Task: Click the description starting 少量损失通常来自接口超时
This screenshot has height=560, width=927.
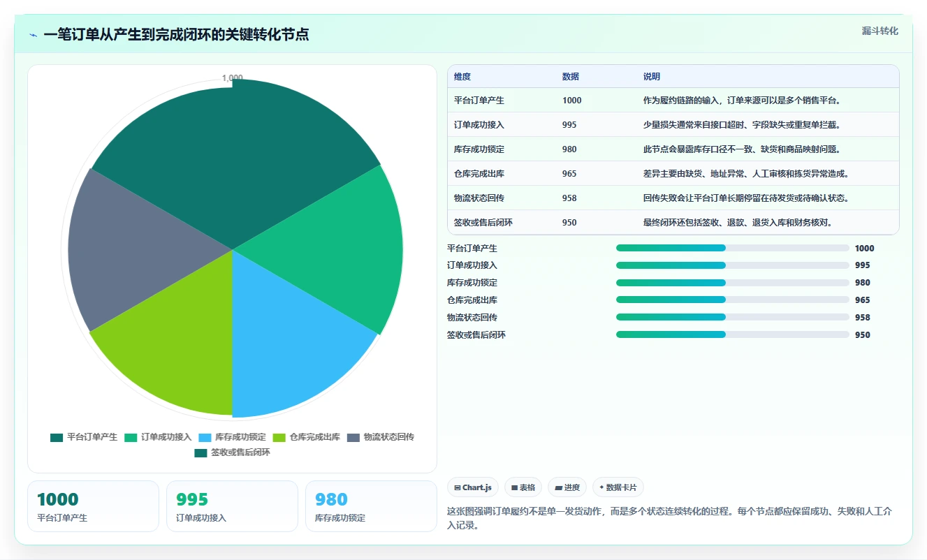Action: (742, 125)
